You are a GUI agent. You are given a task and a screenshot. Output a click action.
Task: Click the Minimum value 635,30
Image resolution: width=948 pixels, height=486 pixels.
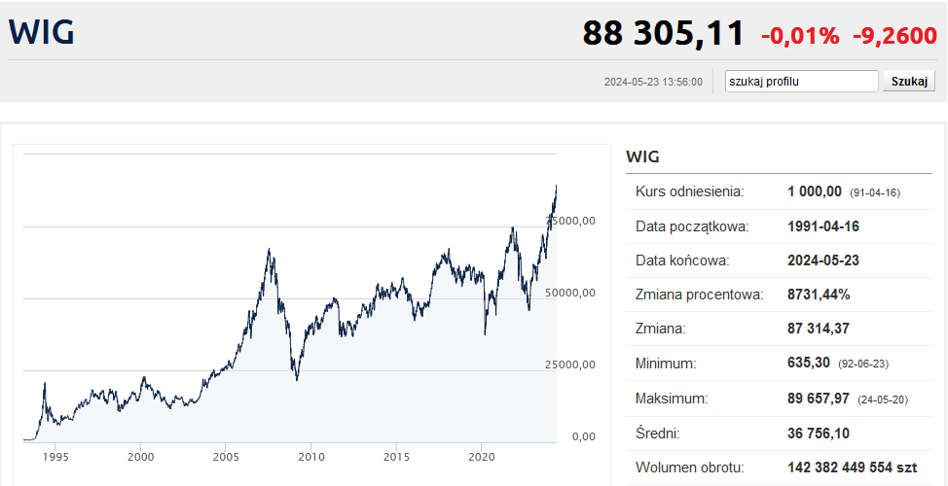click(x=810, y=364)
